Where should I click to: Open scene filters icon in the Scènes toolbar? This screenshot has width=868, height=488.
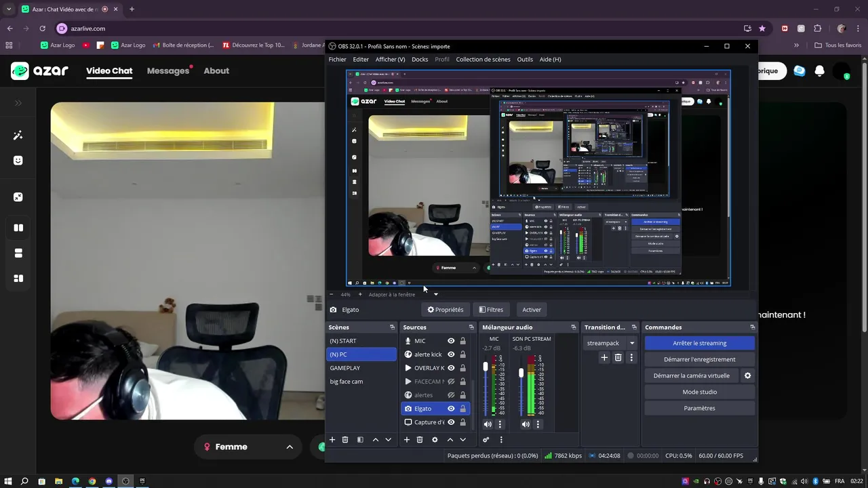[360, 440]
